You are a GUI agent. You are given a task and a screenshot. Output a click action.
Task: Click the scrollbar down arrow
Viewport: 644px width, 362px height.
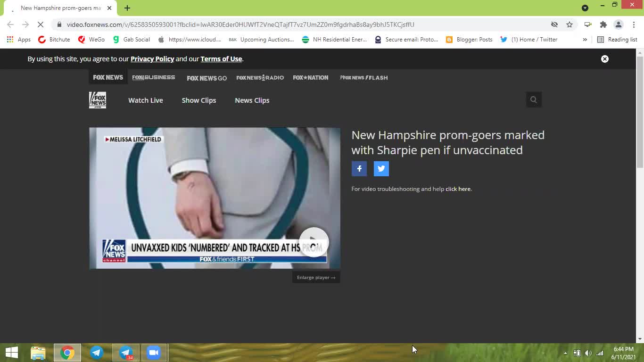(640, 339)
